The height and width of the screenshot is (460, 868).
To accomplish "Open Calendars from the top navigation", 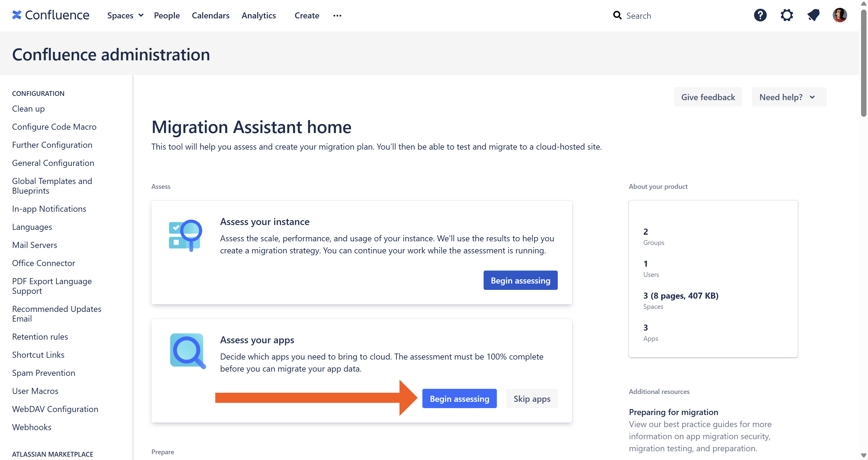I will point(210,15).
